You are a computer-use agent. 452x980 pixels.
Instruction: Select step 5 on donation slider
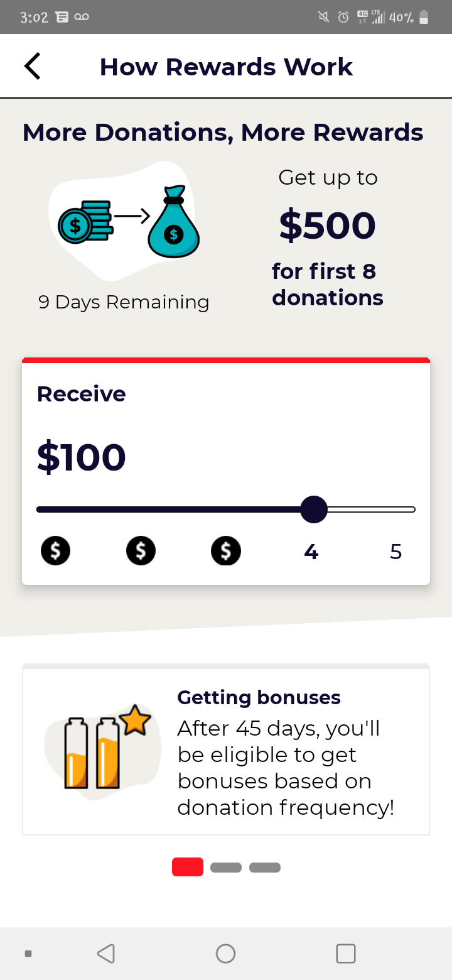(395, 552)
